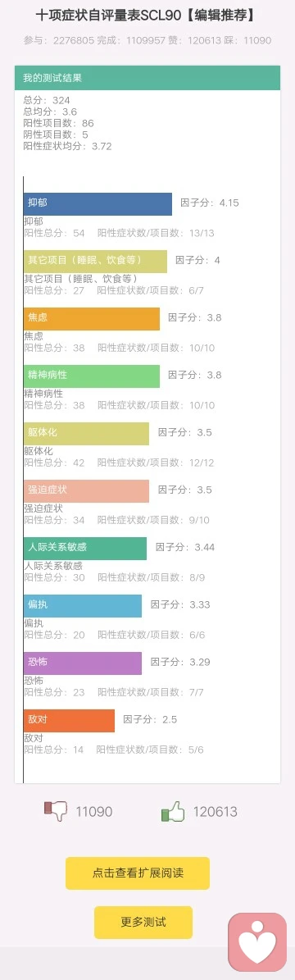Click the title 十项症状自评量表SCL90
The height and width of the screenshot is (980, 295).
point(105,15)
